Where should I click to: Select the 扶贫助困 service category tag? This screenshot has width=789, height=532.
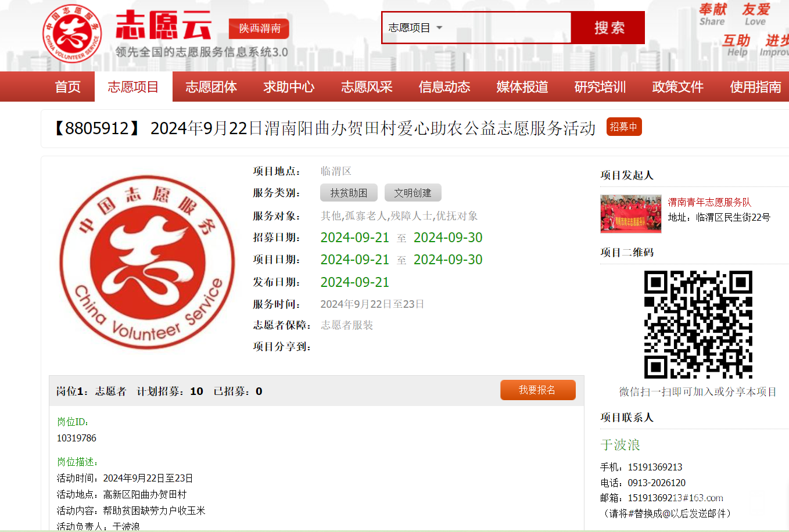(x=349, y=193)
